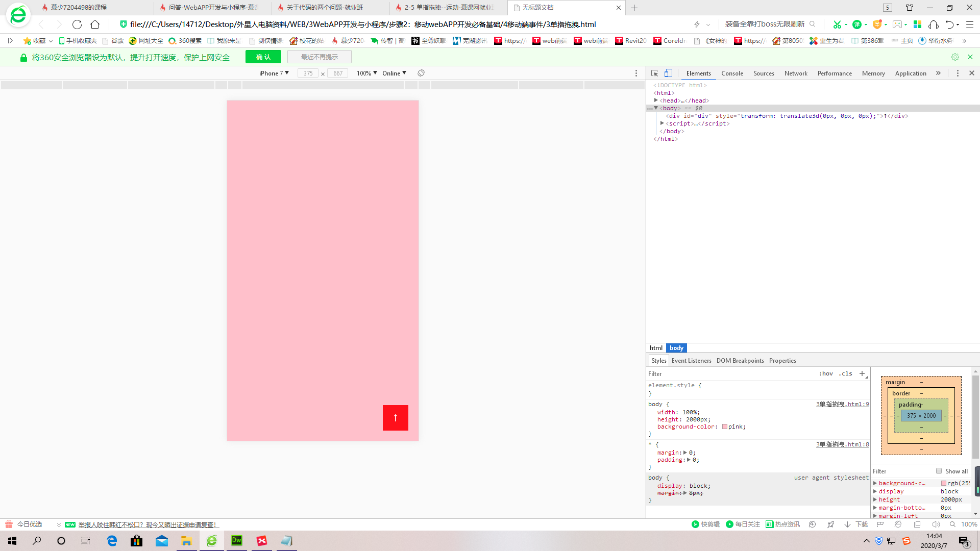Viewport: 980px width, 551px height.
Task: Select html in the breadcrumb bar
Action: pos(656,348)
